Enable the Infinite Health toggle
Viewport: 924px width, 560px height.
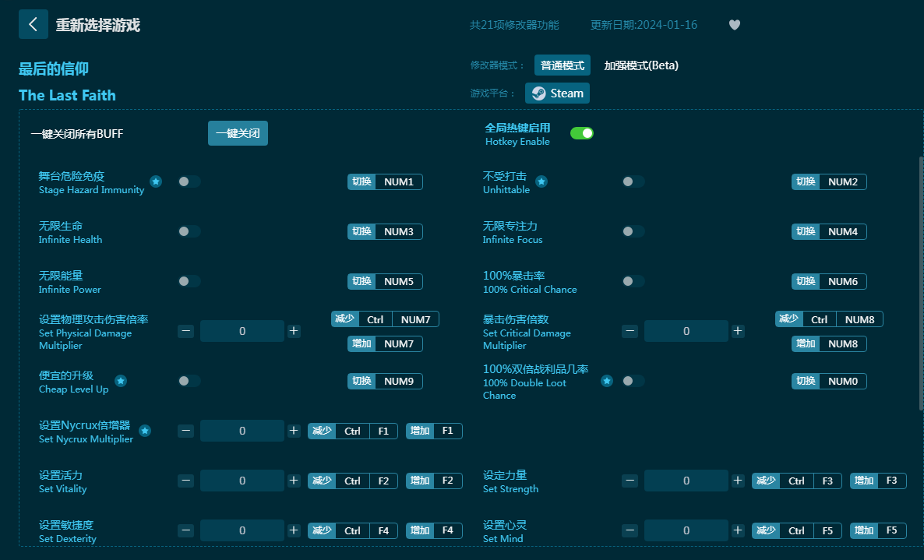click(x=189, y=231)
